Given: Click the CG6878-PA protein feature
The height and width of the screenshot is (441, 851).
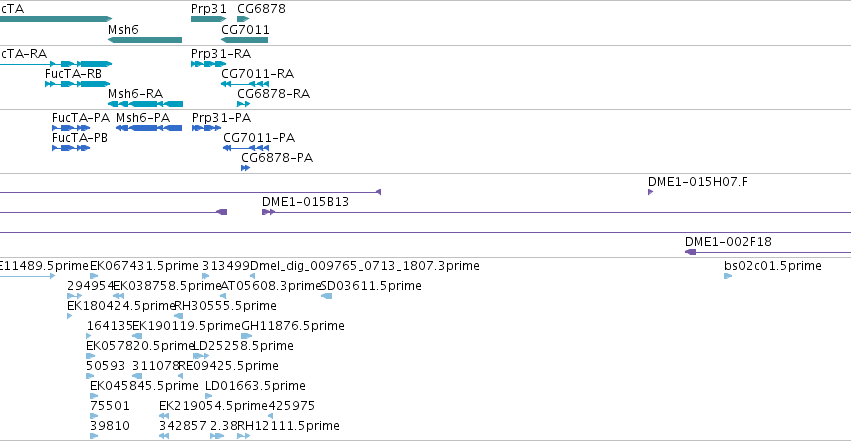Looking at the screenshot, I should pos(245,168).
